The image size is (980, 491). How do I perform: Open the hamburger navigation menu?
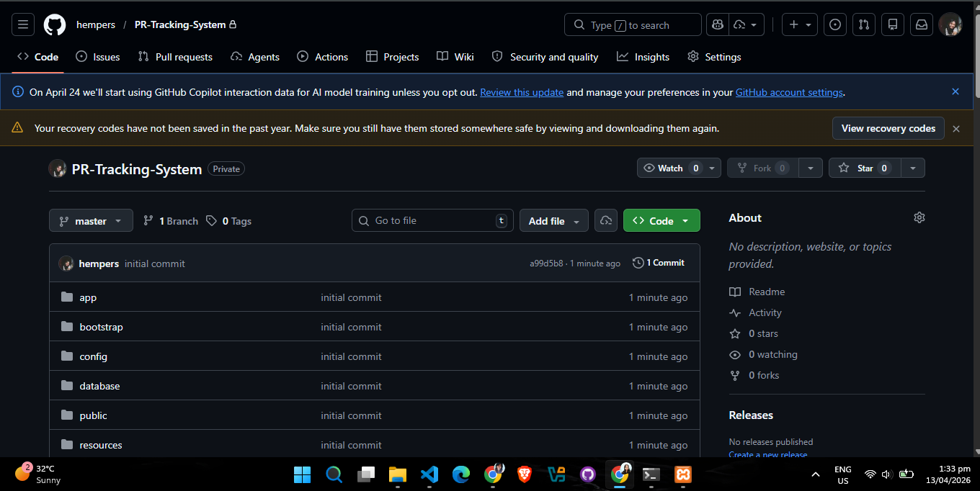point(22,24)
